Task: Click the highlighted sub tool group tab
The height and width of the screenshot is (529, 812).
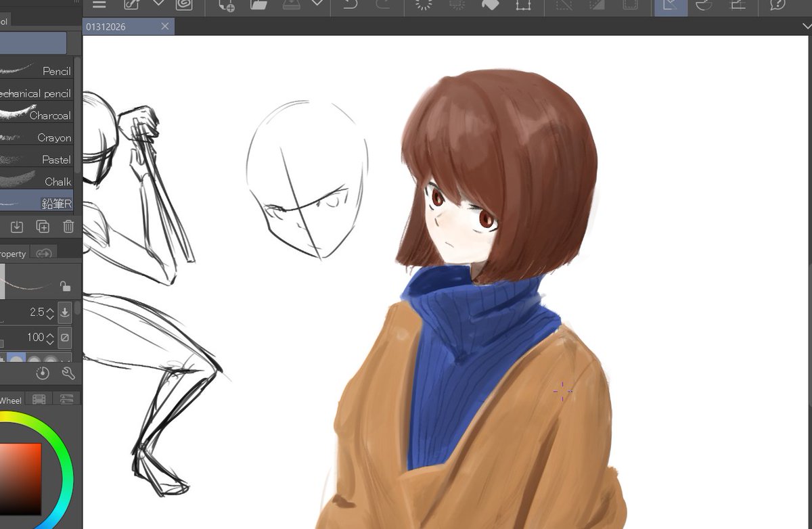Action: 33,43
